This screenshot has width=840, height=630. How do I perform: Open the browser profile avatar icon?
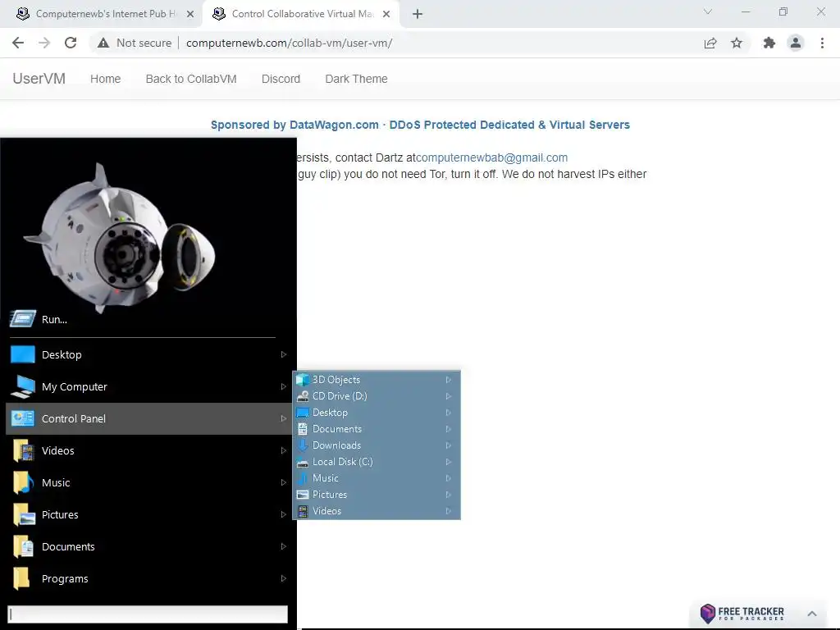796,43
